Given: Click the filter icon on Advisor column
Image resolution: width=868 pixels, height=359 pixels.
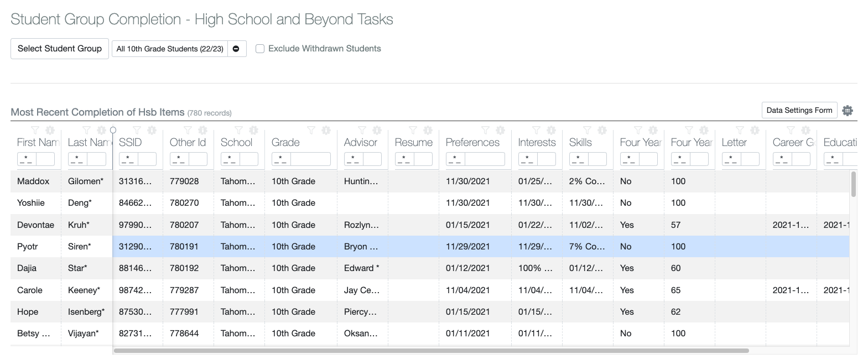Looking at the screenshot, I should click(362, 131).
